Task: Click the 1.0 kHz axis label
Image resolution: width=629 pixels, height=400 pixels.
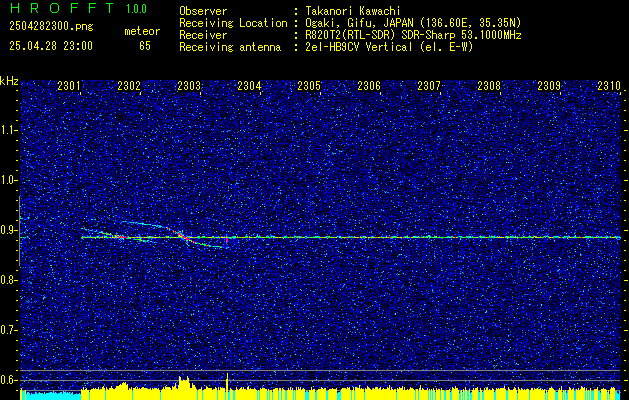Action: [x=8, y=181]
